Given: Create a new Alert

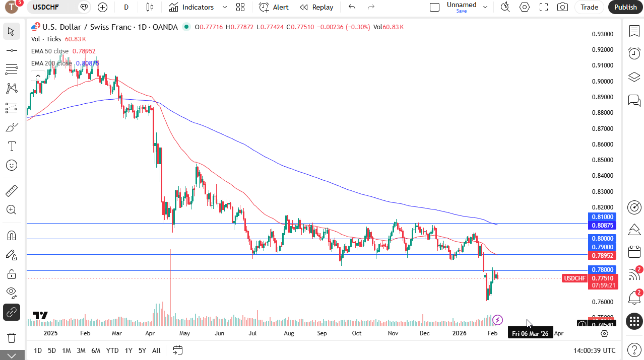Looking at the screenshot, I should click(274, 7).
